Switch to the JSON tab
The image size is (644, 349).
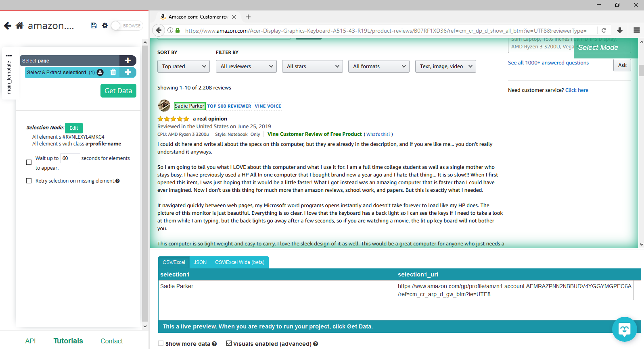pos(200,262)
